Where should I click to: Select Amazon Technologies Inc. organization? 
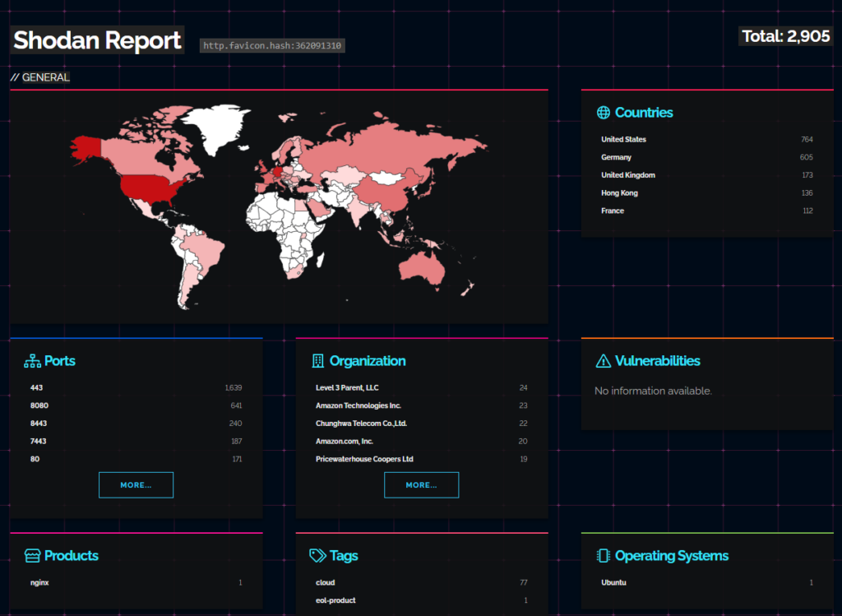358,405
